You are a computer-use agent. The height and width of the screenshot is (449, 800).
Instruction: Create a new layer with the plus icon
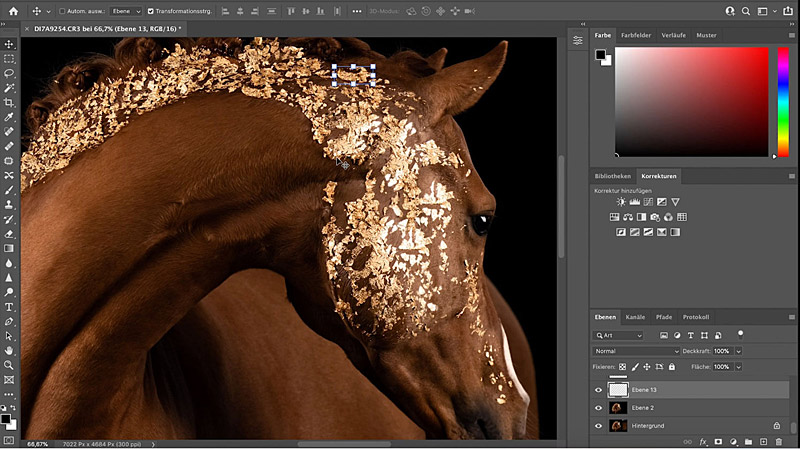tap(762, 441)
